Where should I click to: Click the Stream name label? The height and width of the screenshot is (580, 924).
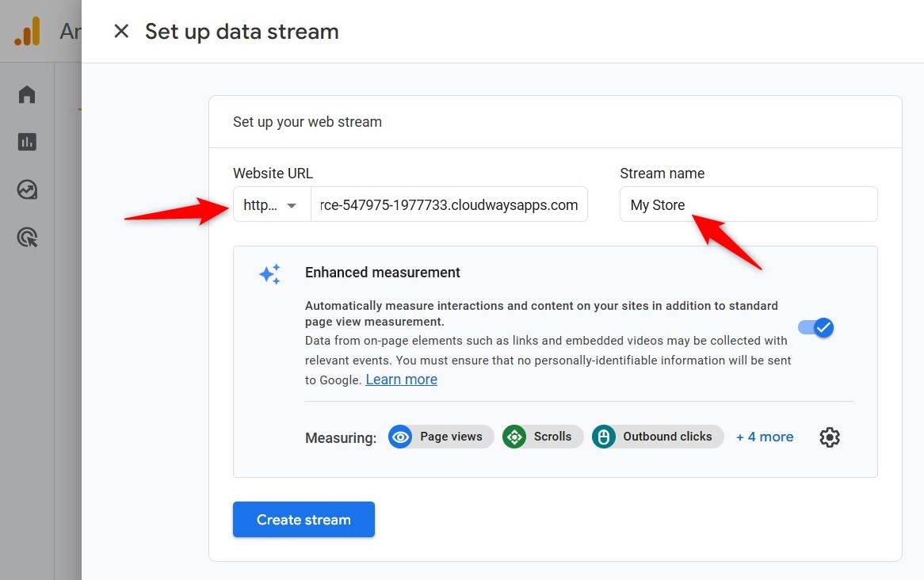[662, 174]
